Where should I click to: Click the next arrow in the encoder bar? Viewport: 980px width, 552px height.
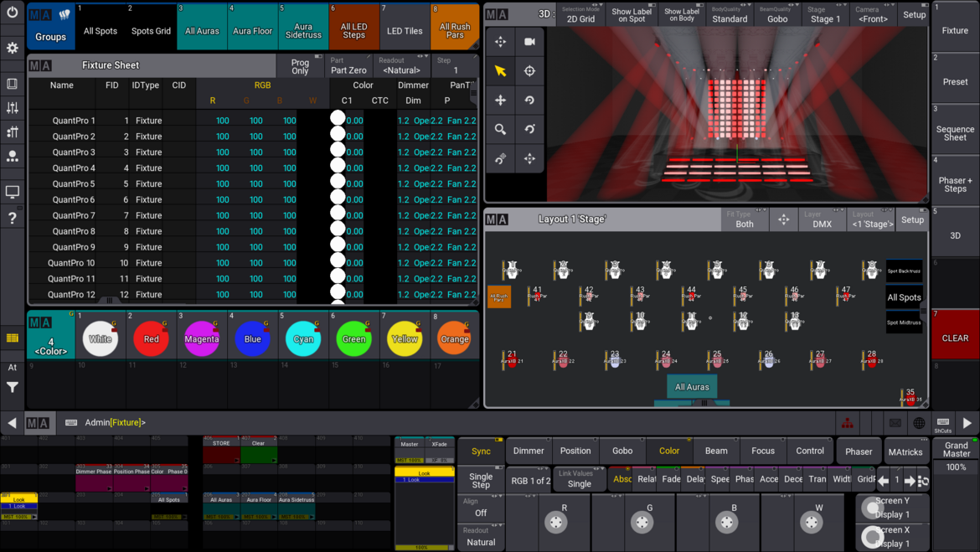910,481
